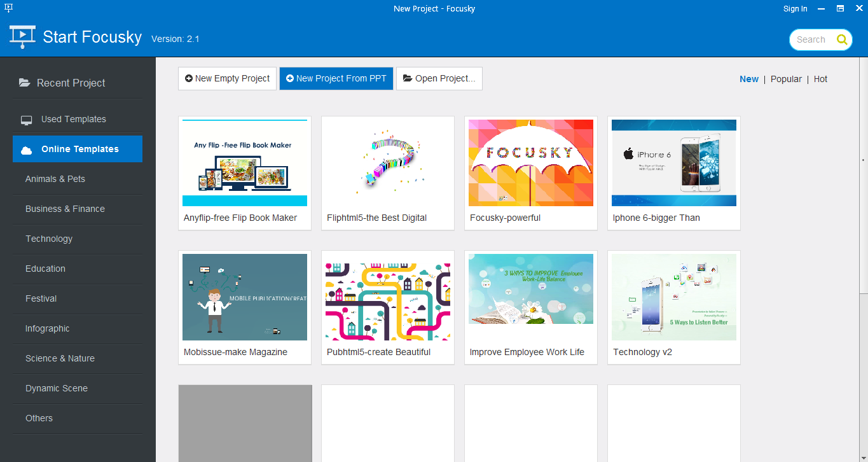Open Used Templates section
This screenshot has height=462, width=868.
[x=78, y=119]
